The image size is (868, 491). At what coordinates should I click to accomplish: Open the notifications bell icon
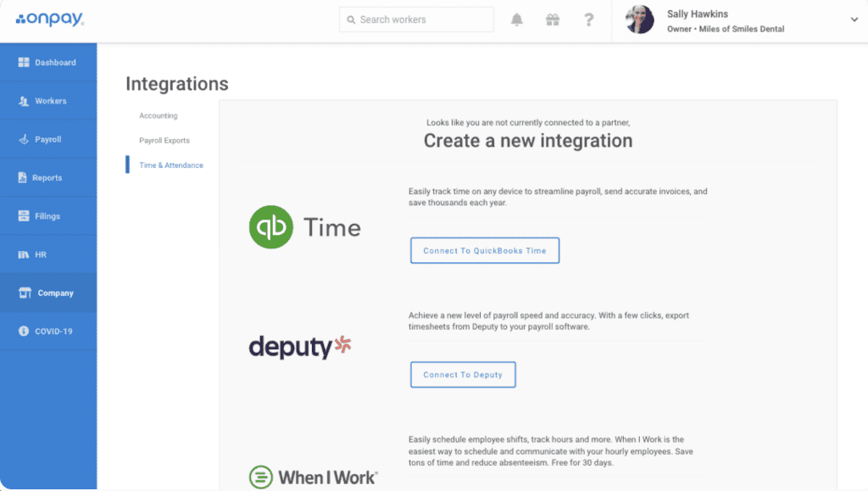point(516,20)
